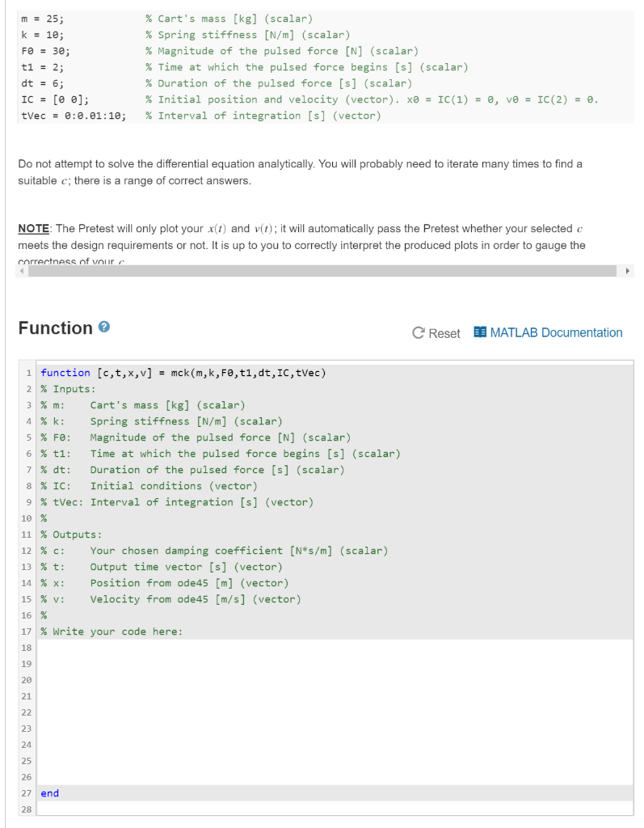644x828 pixels.
Task: Click the right arrow of the horizontal scrollbar
Action: click(x=629, y=270)
